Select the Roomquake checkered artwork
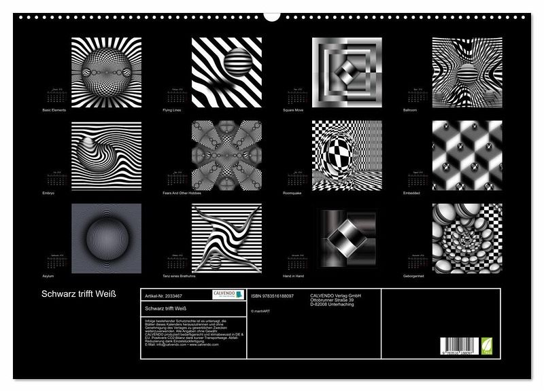This screenshot has width=544, height=392. click(x=346, y=156)
